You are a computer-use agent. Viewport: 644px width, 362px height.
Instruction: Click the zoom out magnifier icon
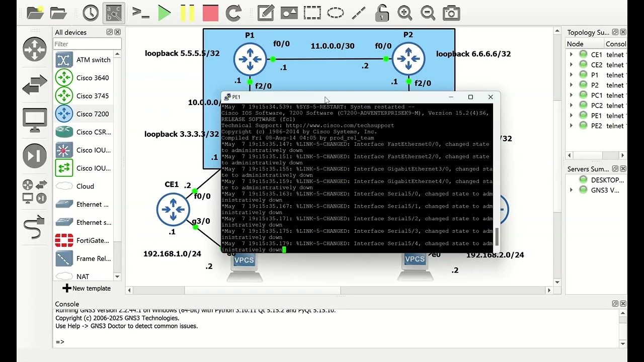(x=428, y=13)
